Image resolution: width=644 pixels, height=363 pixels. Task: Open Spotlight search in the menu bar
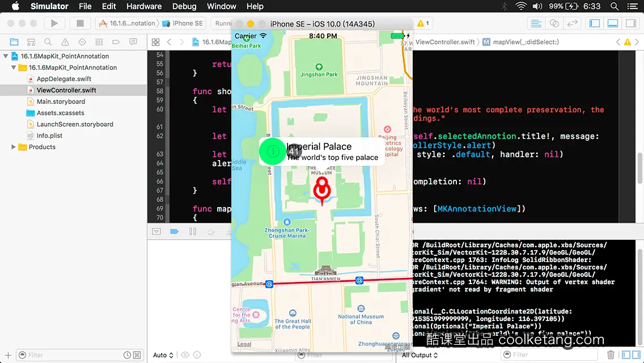615,6
